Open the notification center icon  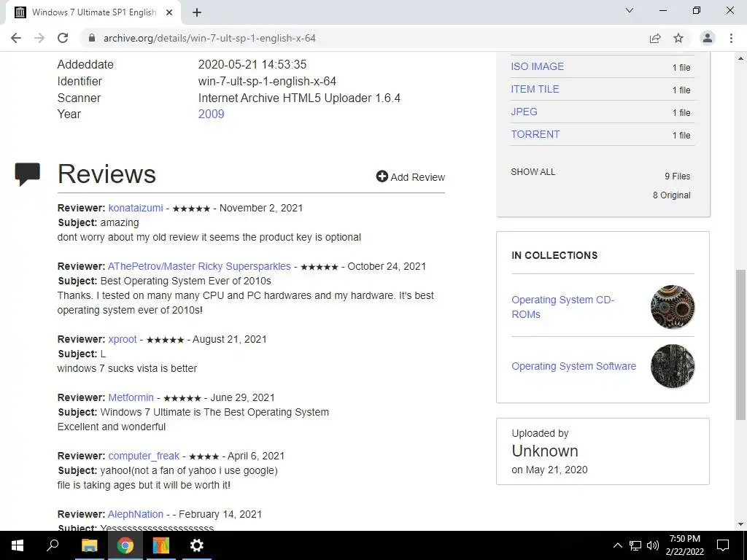click(723, 545)
